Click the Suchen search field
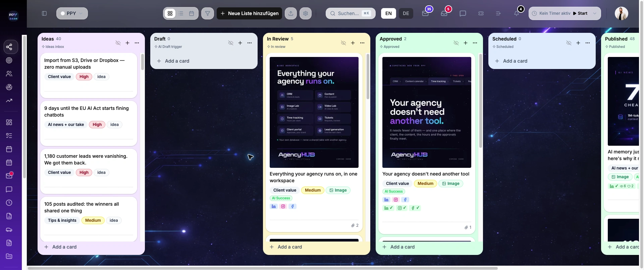The image size is (644, 270). 351,13
